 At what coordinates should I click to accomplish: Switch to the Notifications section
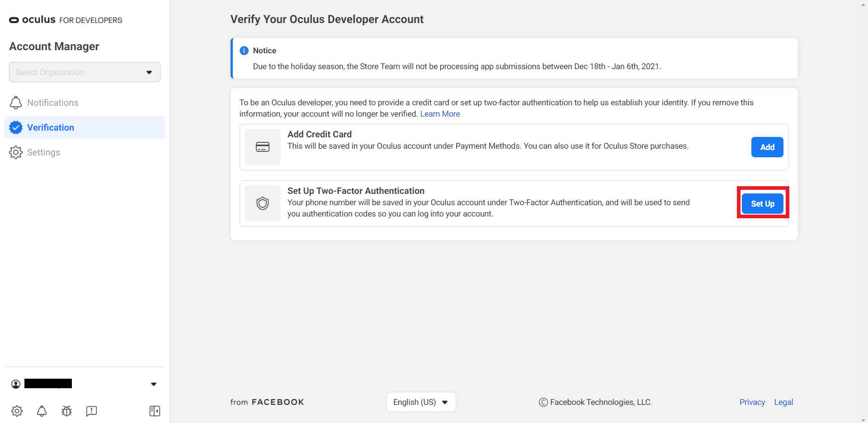tap(52, 103)
